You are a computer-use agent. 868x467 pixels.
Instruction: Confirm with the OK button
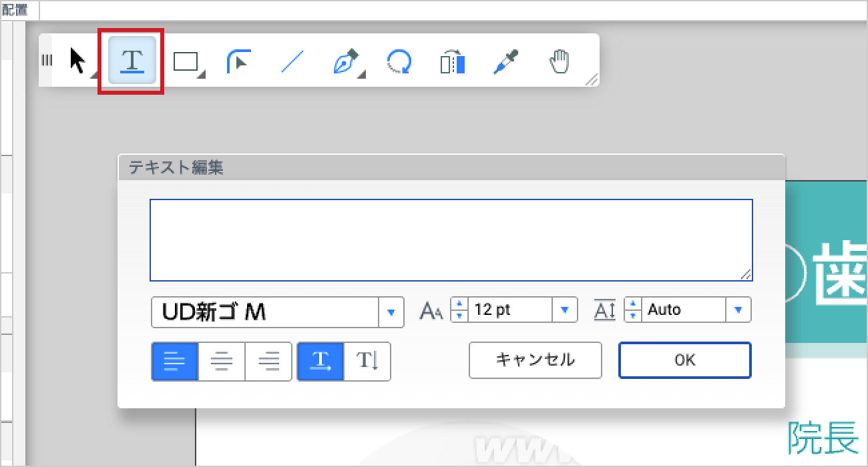click(685, 360)
